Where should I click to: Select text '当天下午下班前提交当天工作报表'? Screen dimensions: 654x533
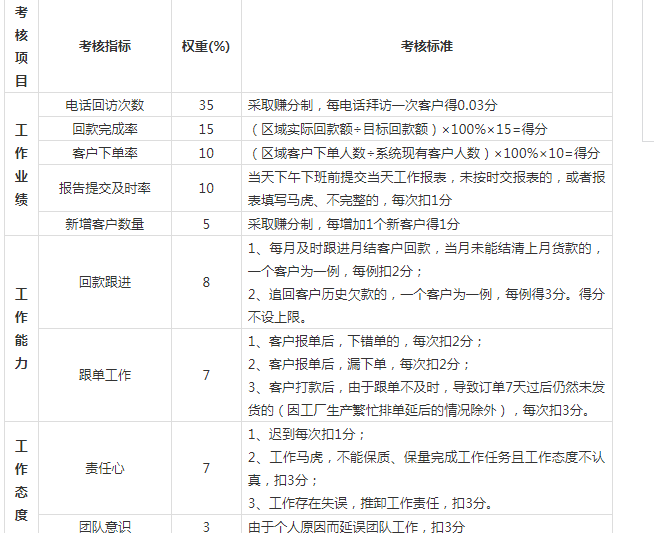coord(347,177)
